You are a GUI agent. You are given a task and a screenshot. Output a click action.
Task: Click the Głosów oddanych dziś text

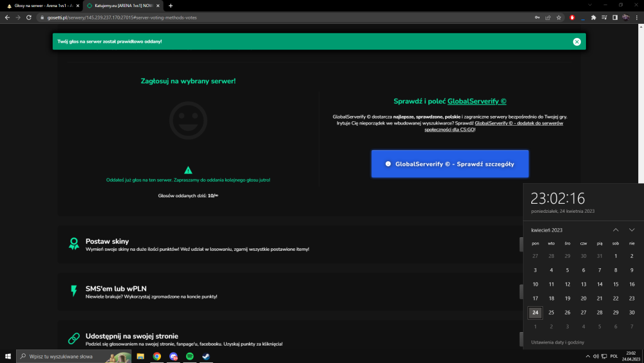pyautogui.click(x=188, y=195)
